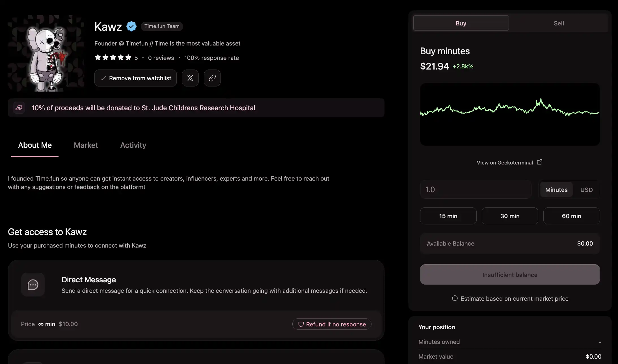Choose the 60 min preset
Viewport: 618px width, 364px height.
click(x=571, y=216)
